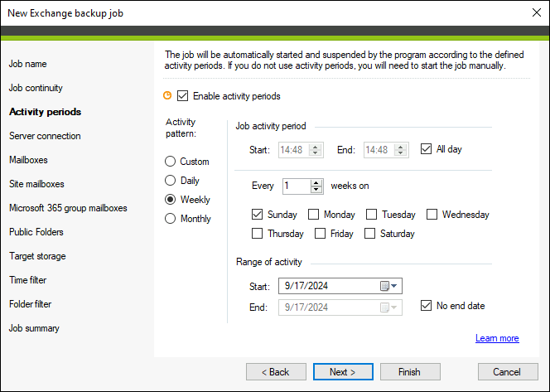The image size is (550, 392).
Task: Increase the Every weeks value with up arrow
Action: 316,183
